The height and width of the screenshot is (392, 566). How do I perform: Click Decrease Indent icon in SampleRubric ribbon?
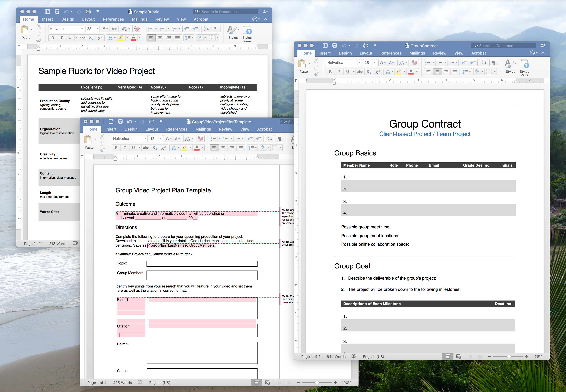coord(187,29)
